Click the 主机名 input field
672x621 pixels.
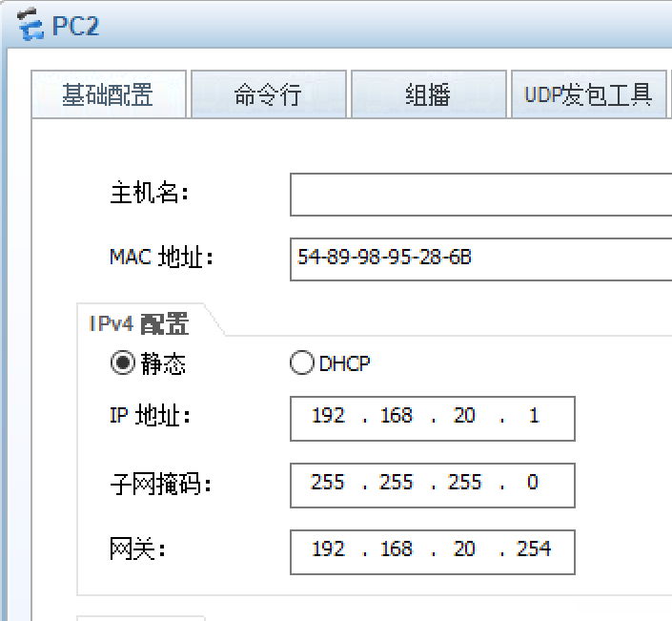pos(480,195)
